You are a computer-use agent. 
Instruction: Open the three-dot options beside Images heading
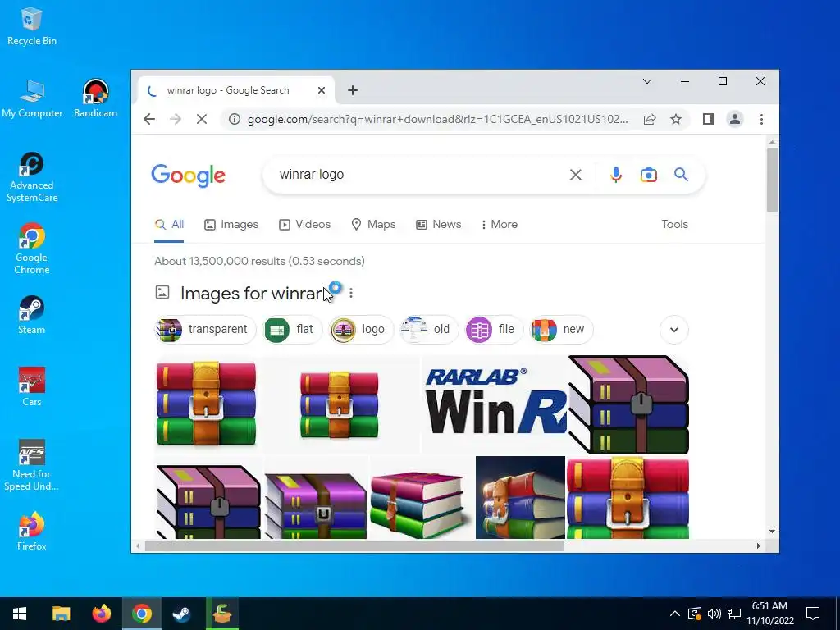pos(351,293)
